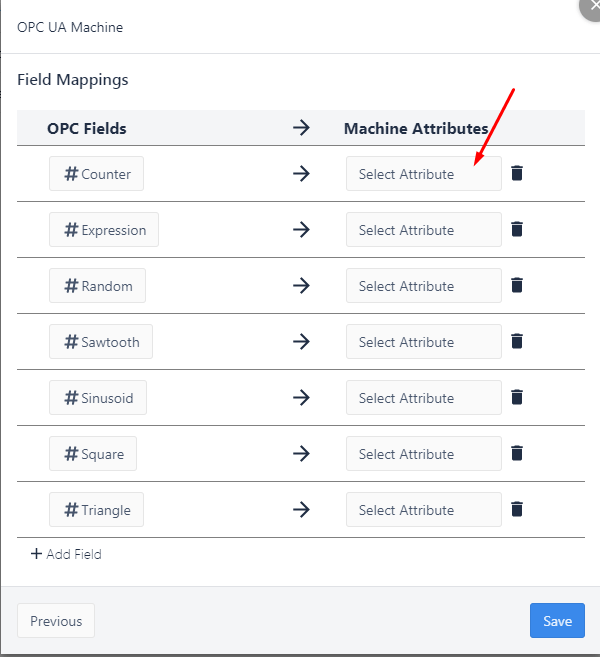
Task: Click the Sawtooth OPC field tag
Action: [101, 342]
